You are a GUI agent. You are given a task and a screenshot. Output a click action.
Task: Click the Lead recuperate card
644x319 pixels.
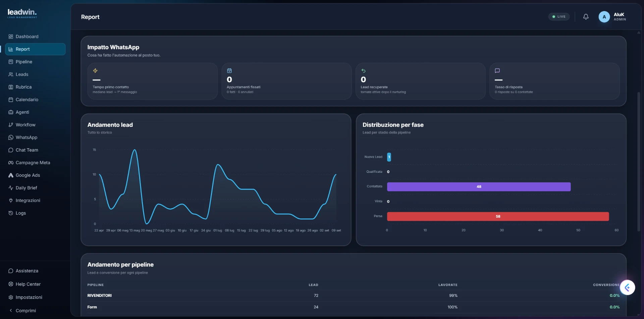421,81
